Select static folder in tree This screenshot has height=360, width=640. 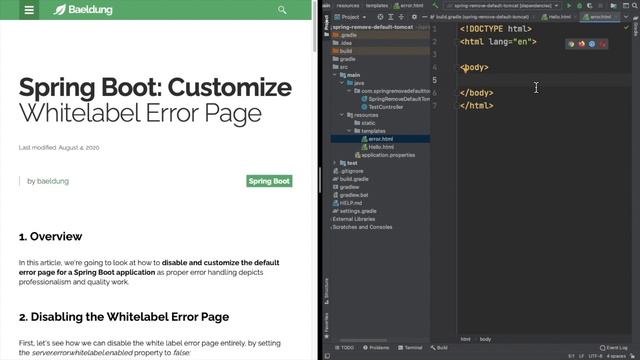click(364, 123)
